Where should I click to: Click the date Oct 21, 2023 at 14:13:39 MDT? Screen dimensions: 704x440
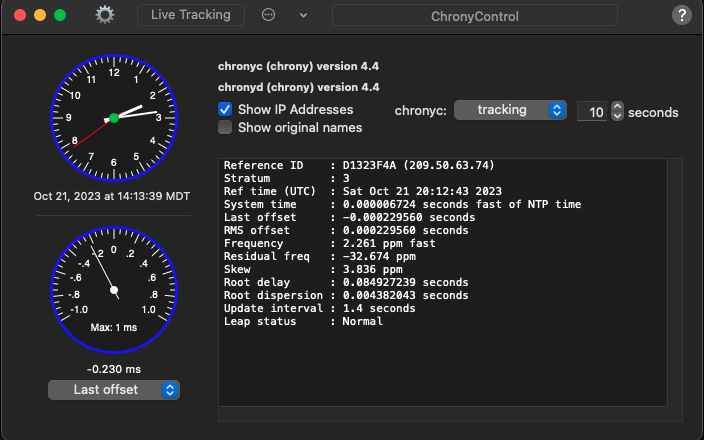click(112, 196)
